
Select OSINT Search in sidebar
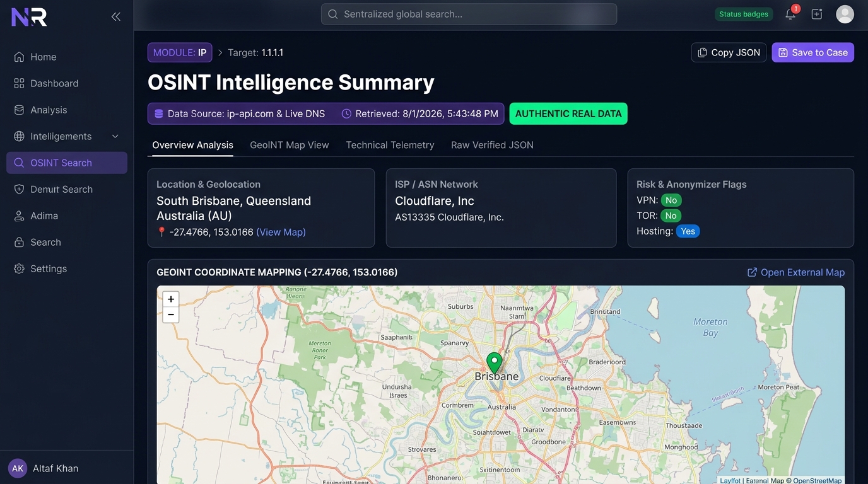pyautogui.click(x=67, y=163)
